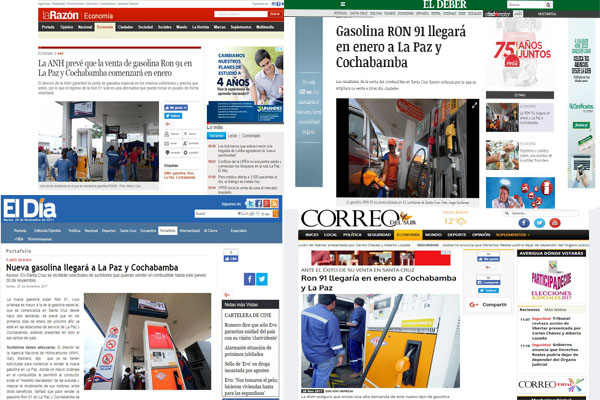Select Portafolio tab in El Día menu
Screen dimensions: 600x400
(168, 230)
